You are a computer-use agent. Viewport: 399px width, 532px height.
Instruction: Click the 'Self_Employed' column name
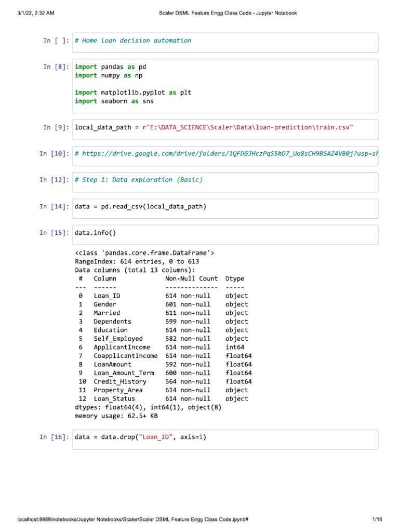tap(118, 339)
